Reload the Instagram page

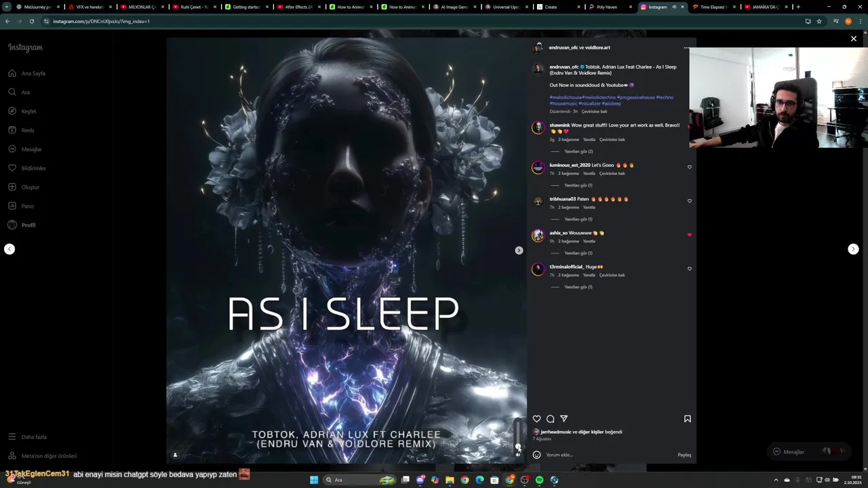[x=31, y=21]
